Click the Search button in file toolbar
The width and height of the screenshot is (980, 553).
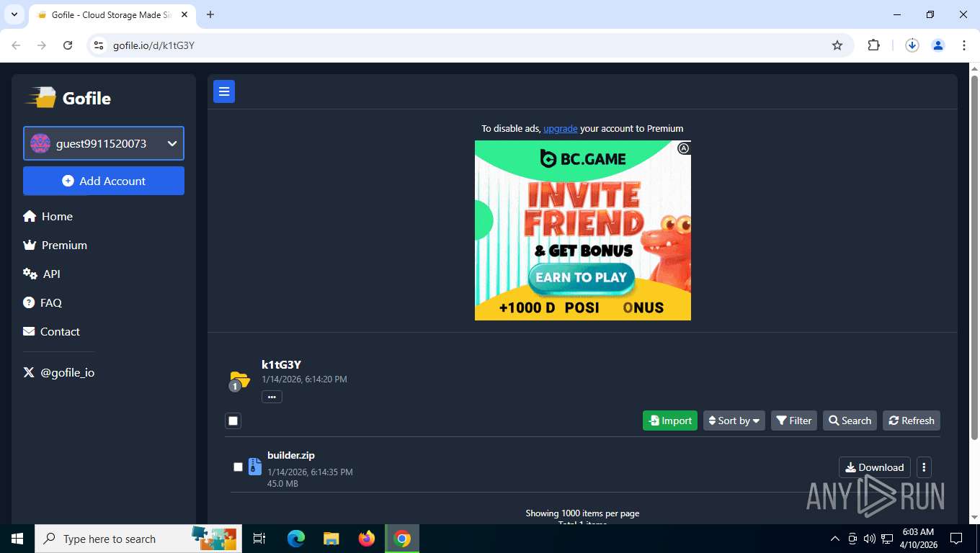[850, 421]
